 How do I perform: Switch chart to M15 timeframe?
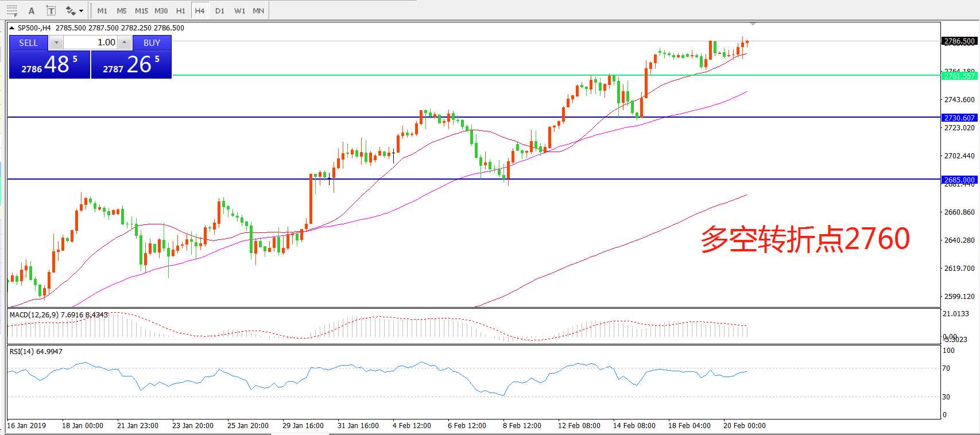141,11
